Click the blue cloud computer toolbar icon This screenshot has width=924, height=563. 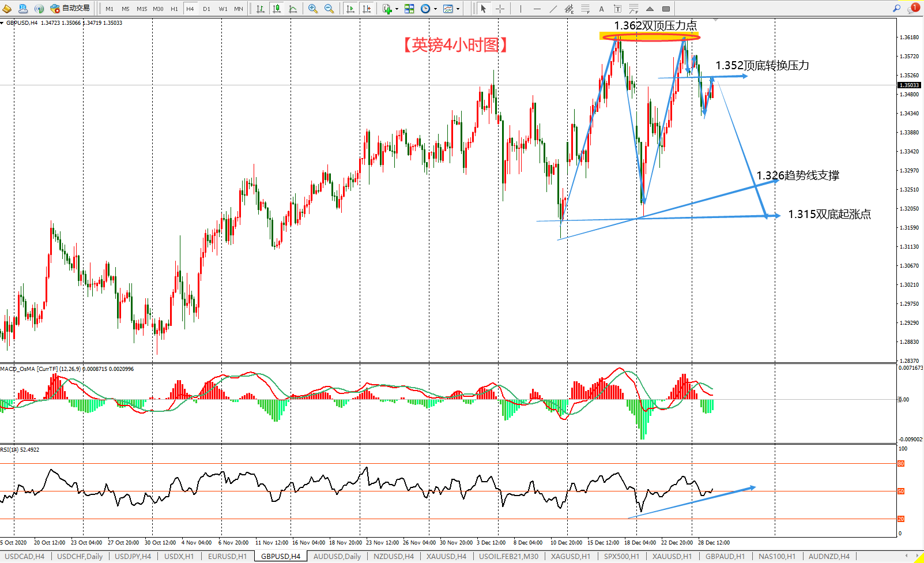coord(23,9)
